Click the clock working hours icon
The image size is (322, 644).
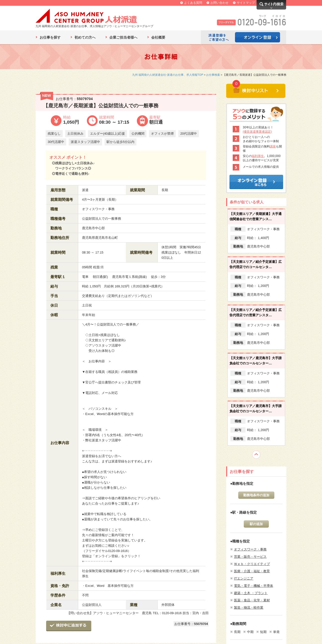(x=92, y=121)
